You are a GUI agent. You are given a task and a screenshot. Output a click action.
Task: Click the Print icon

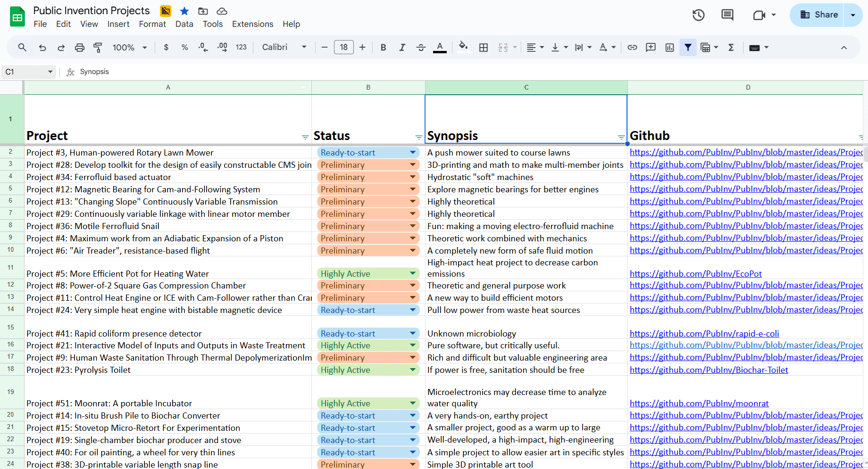point(80,48)
